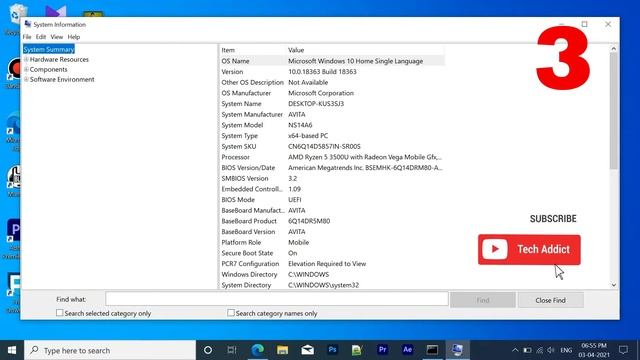Open the Wi-Fi network tray icon
Viewport: 640px width, 360px height.
[x=540, y=350]
